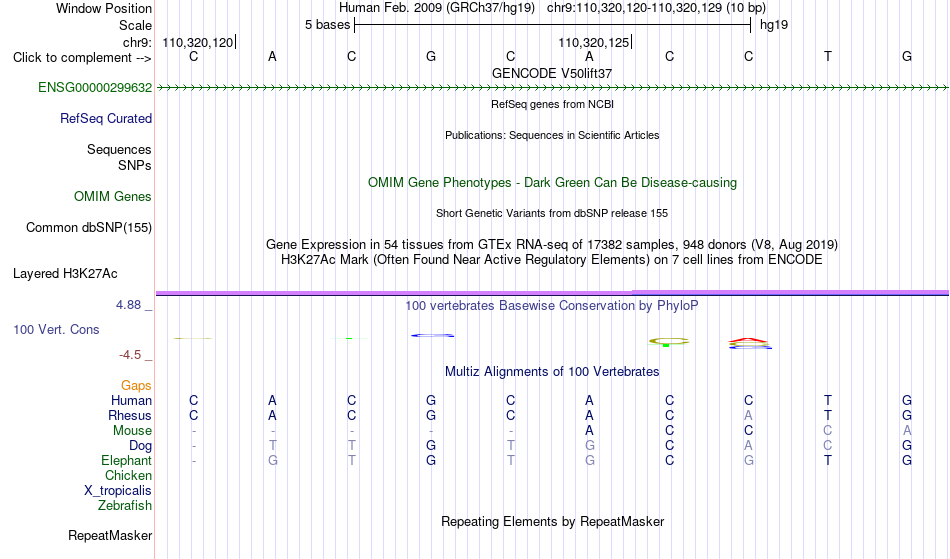
Task: Click 'Repeating Elements by RepeatMasker' title
Action: [x=553, y=522]
